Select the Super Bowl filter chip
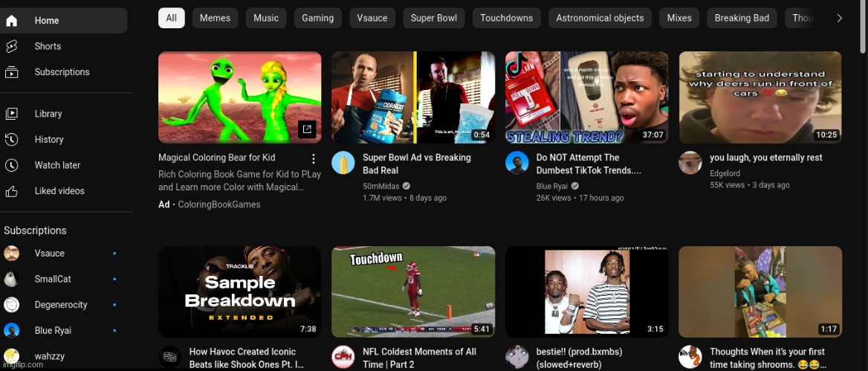 (434, 19)
